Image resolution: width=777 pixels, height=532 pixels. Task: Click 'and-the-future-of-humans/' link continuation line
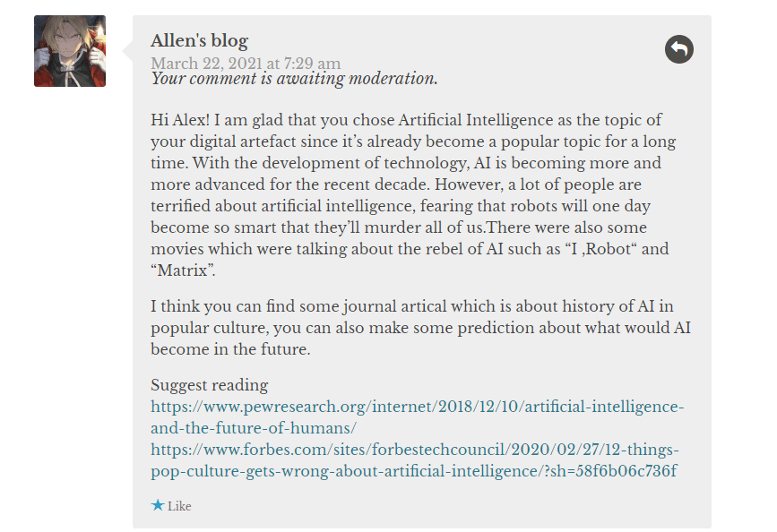254,428
